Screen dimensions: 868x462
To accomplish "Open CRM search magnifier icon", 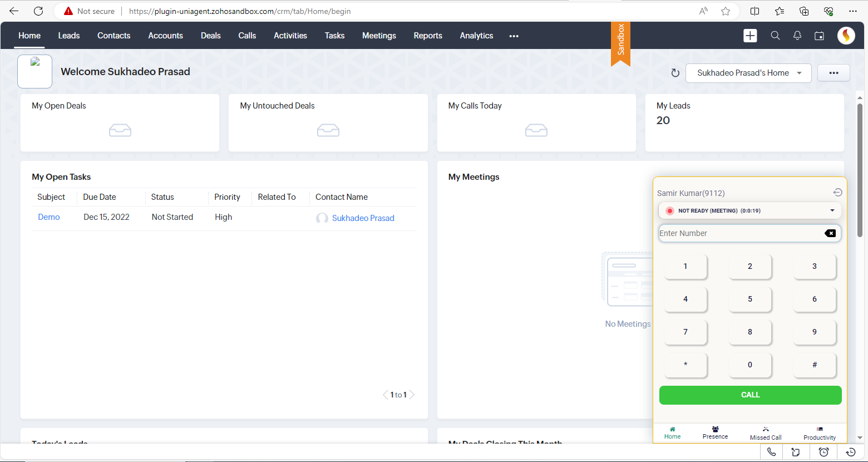I will 775,36.
